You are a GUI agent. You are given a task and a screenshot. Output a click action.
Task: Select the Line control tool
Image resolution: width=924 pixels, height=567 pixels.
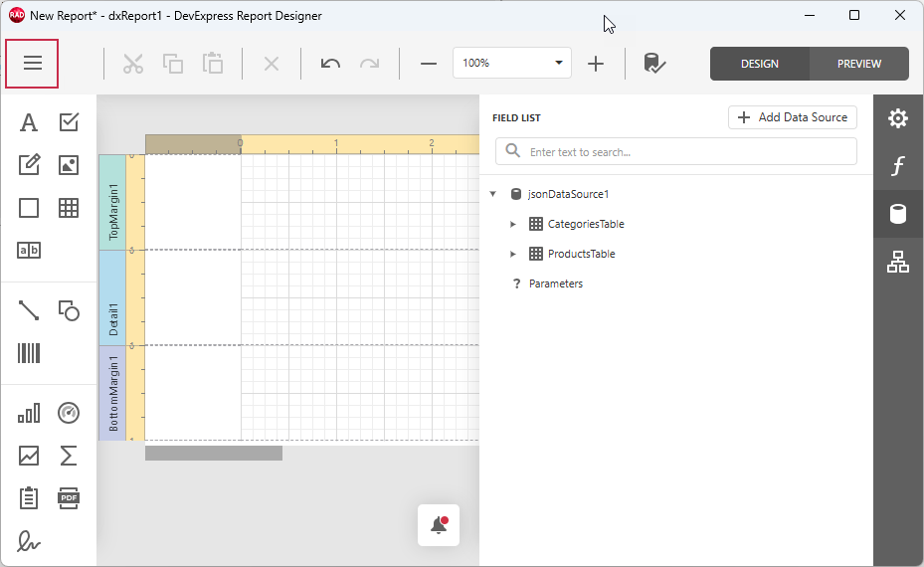point(28,310)
